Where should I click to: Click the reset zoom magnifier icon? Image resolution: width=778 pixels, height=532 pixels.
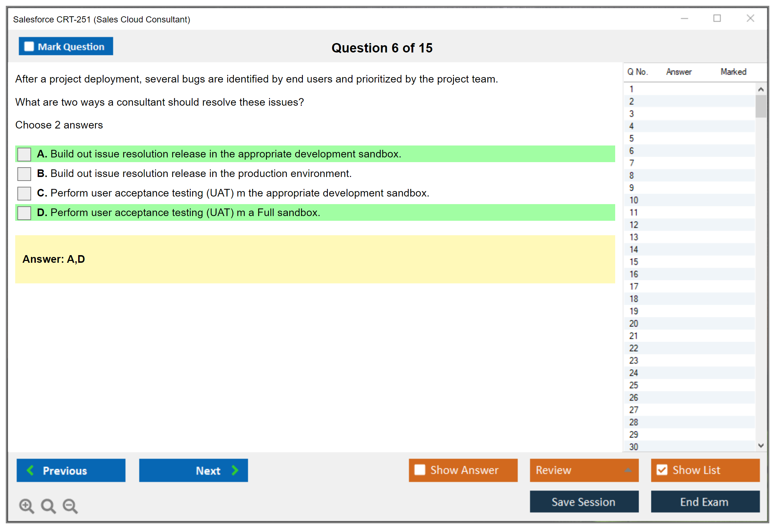tap(48, 506)
